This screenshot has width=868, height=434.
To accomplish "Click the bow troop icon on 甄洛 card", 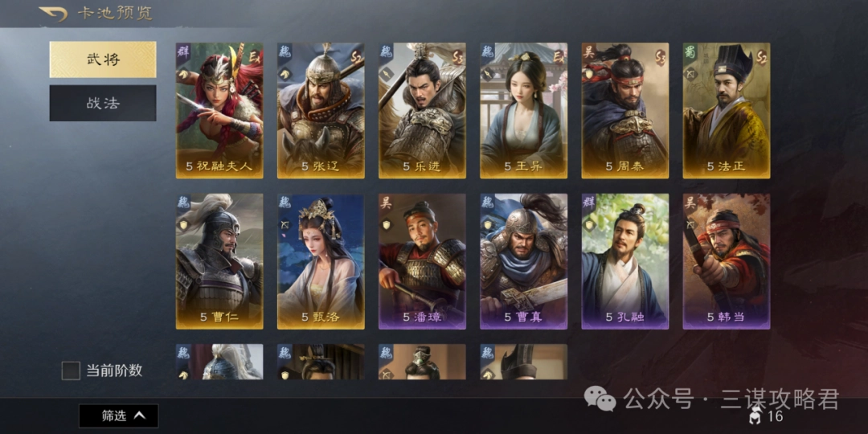I will [x=285, y=223].
